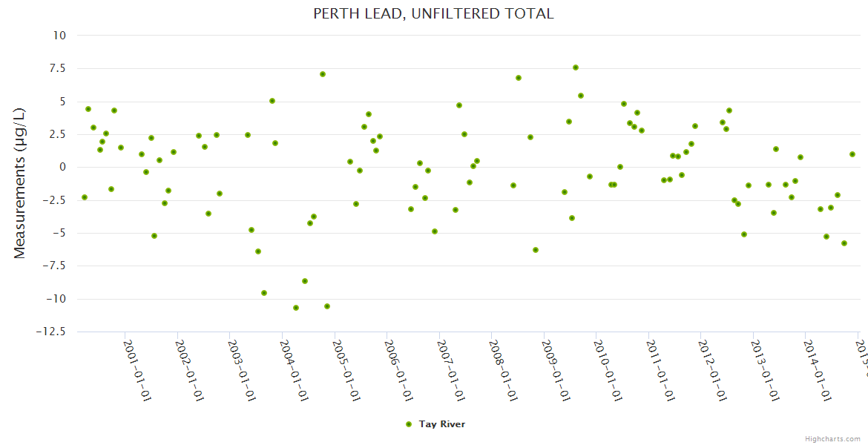The width and height of the screenshot is (868, 445).
Task: Click the Measurements (µg/L) y-axis title
Action: coord(20,183)
